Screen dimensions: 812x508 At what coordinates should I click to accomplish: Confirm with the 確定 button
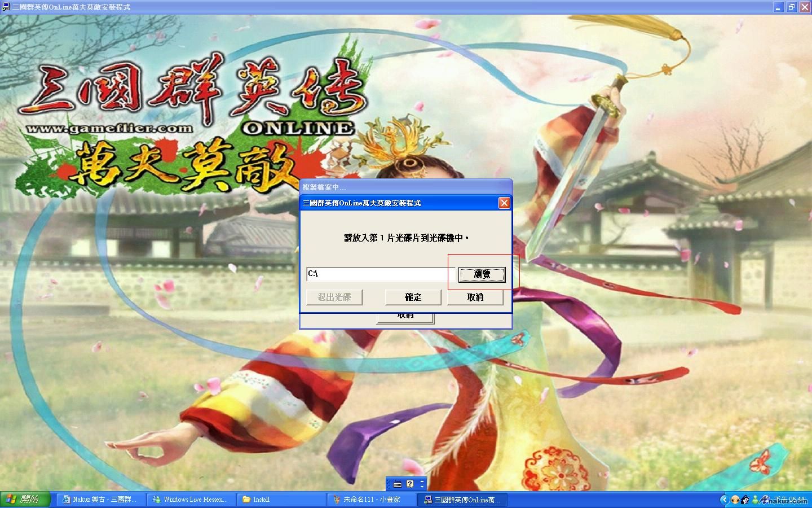pyautogui.click(x=413, y=297)
